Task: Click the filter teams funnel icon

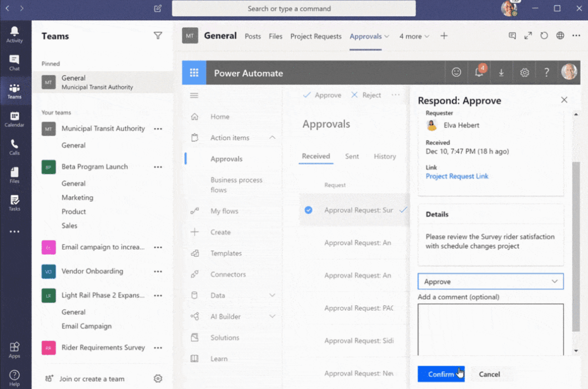Action: click(x=158, y=36)
